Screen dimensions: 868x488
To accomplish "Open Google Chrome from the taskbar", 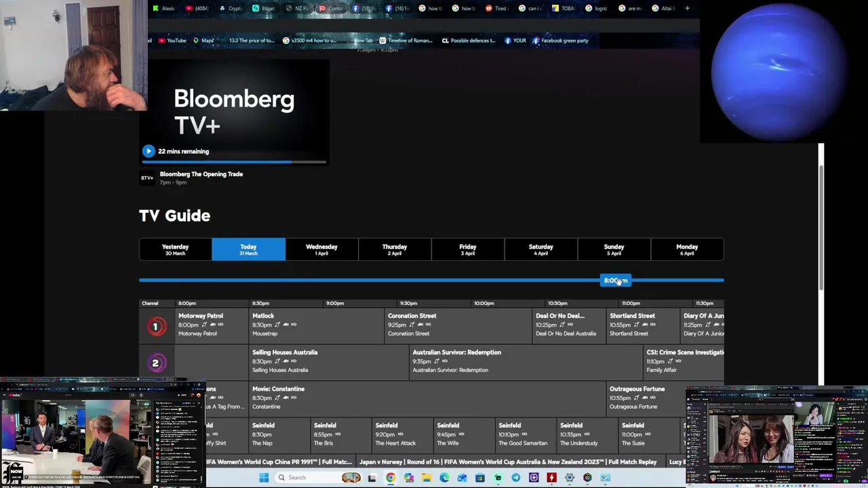I will (x=391, y=478).
